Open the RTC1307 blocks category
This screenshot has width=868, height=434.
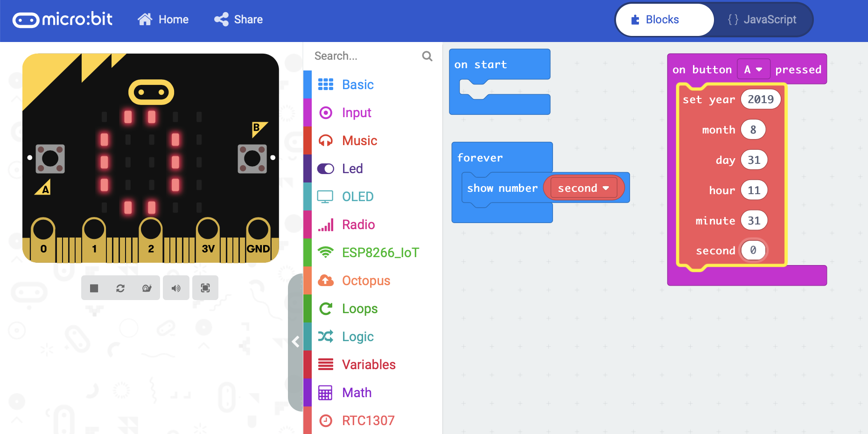368,420
